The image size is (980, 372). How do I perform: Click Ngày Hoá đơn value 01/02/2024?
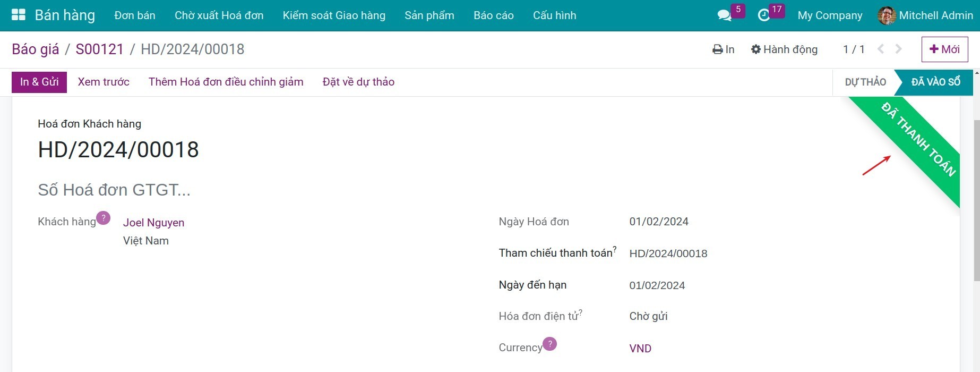(659, 222)
